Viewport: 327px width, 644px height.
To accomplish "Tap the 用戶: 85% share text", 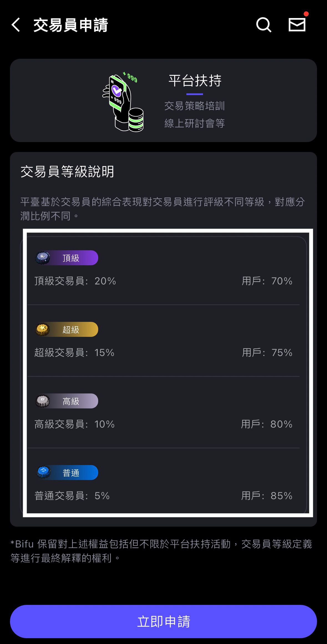I will coord(267,496).
